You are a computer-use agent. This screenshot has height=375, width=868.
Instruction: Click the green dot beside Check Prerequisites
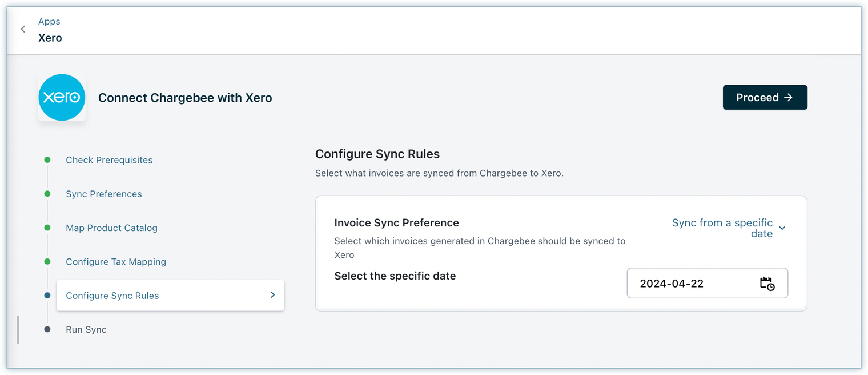coord(47,160)
